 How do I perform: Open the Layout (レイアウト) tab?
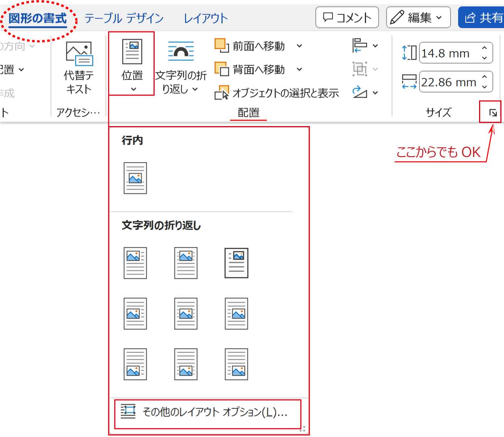click(x=206, y=18)
